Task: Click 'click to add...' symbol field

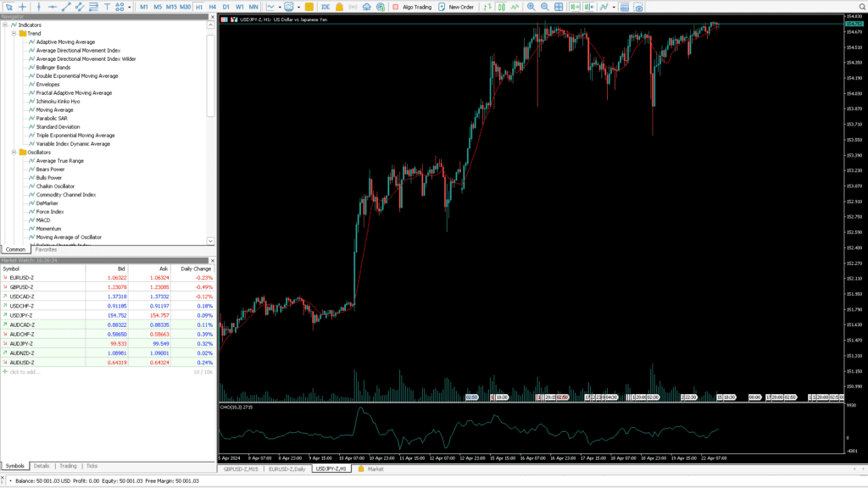Action: tap(25, 373)
